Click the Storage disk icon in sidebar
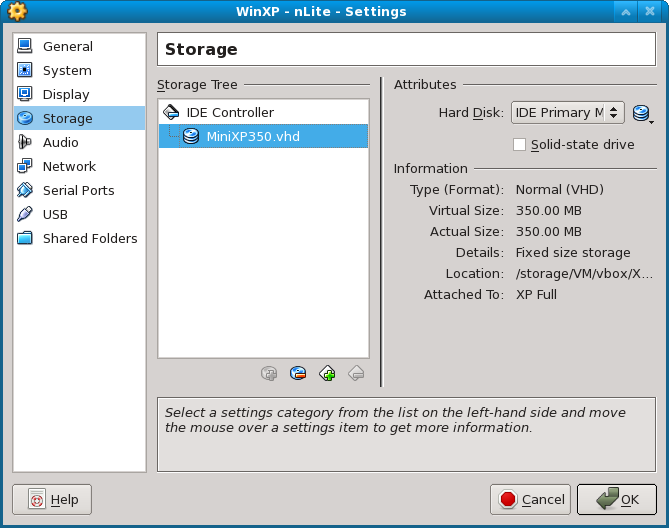 (25, 118)
